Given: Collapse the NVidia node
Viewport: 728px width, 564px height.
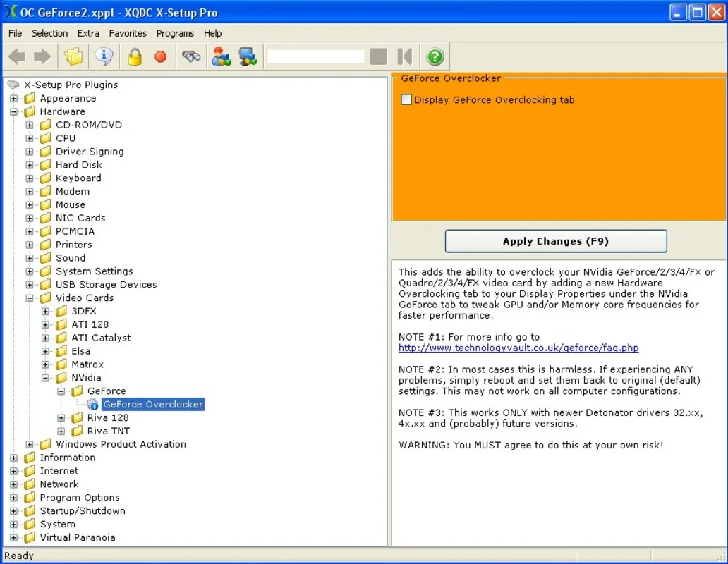Looking at the screenshot, I should (45, 378).
